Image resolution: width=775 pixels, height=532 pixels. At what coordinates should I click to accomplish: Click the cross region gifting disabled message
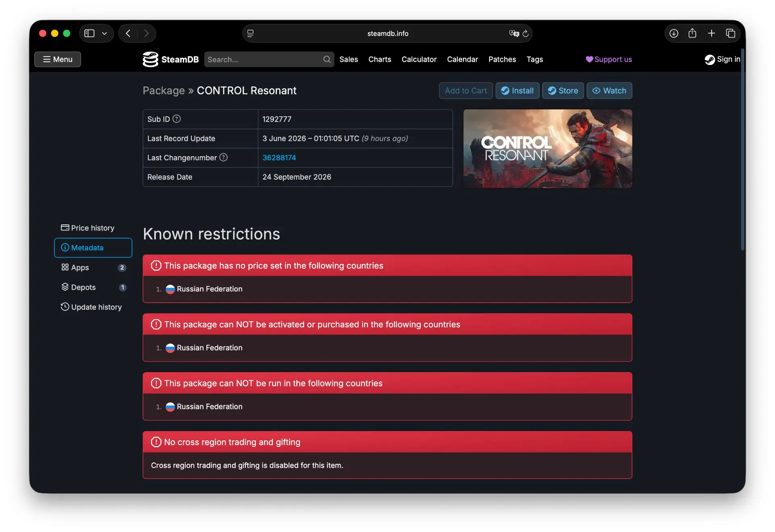[x=247, y=465]
